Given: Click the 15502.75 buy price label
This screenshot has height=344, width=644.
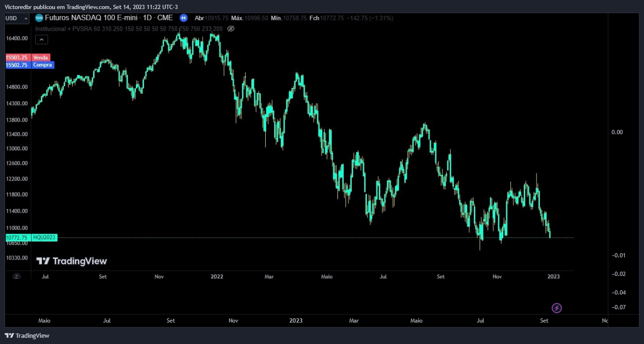Looking at the screenshot, I should point(18,65).
